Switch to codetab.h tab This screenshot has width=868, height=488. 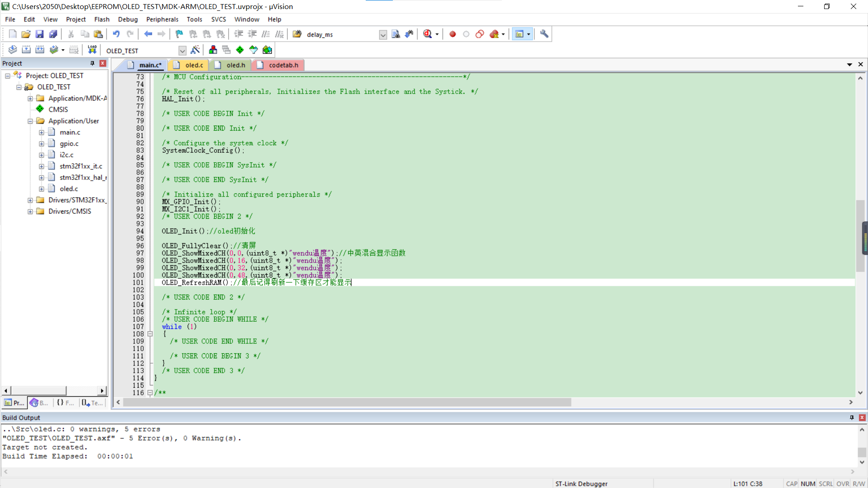(283, 65)
